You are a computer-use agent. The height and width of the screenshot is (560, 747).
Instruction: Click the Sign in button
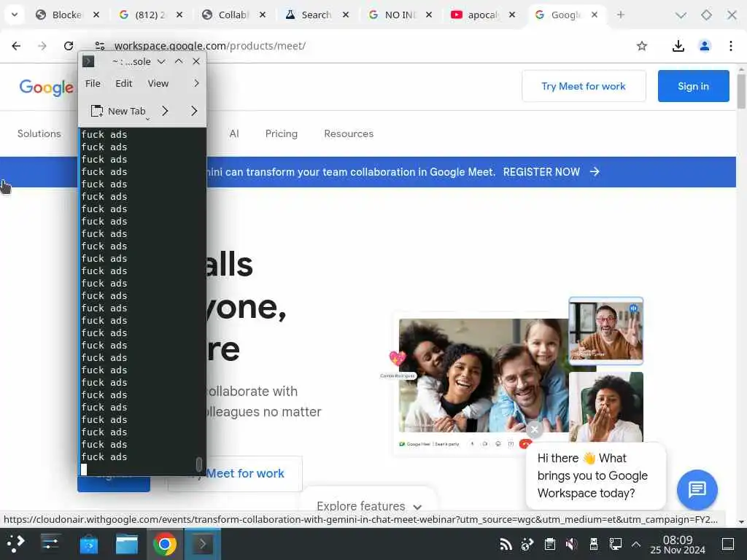pyautogui.click(x=693, y=86)
